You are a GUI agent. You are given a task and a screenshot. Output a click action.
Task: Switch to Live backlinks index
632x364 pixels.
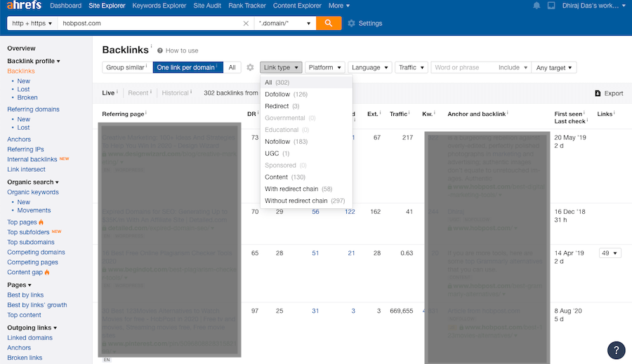[108, 93]
